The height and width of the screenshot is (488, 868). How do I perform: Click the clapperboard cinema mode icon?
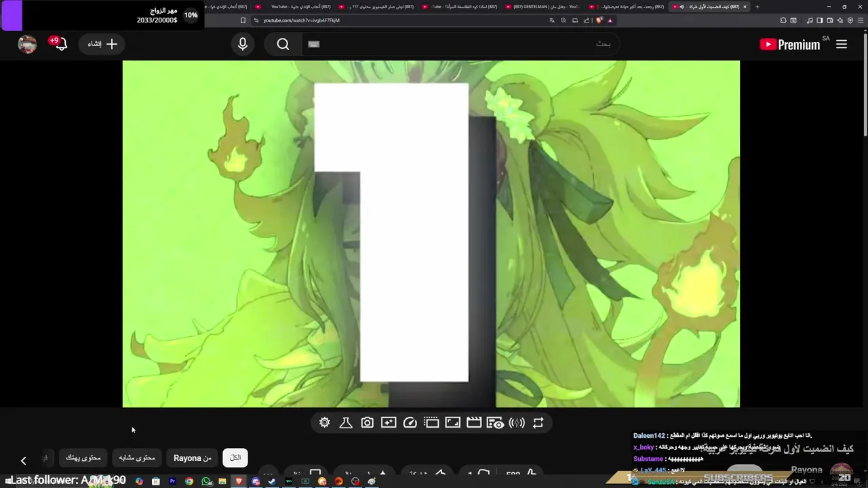pyautogui.click(x=474, y=423)
